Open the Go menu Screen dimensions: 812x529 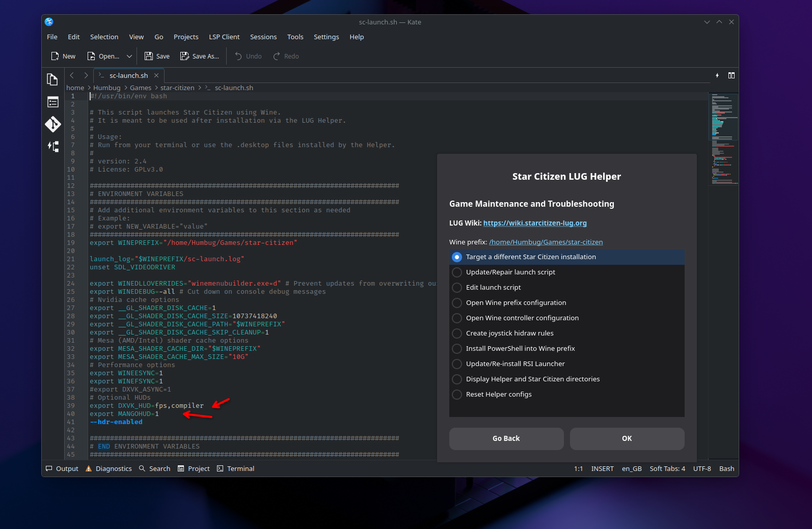[x=159, y=37]
